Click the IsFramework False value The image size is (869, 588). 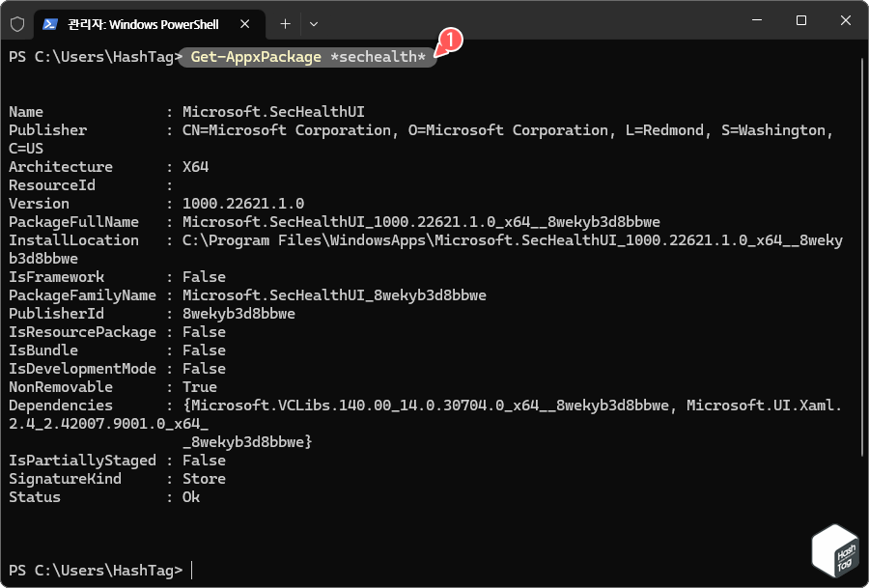[x=204, y=276]
